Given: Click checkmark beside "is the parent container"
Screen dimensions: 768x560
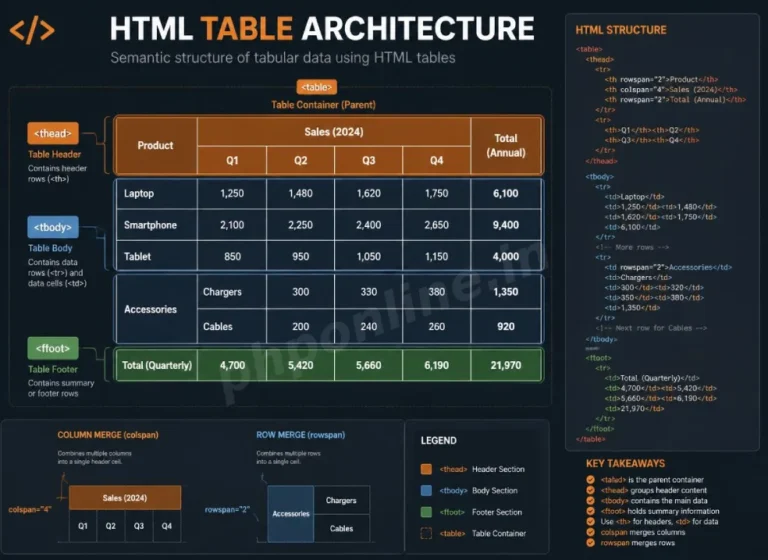Looking at the screenshot, I should [590, 480].
